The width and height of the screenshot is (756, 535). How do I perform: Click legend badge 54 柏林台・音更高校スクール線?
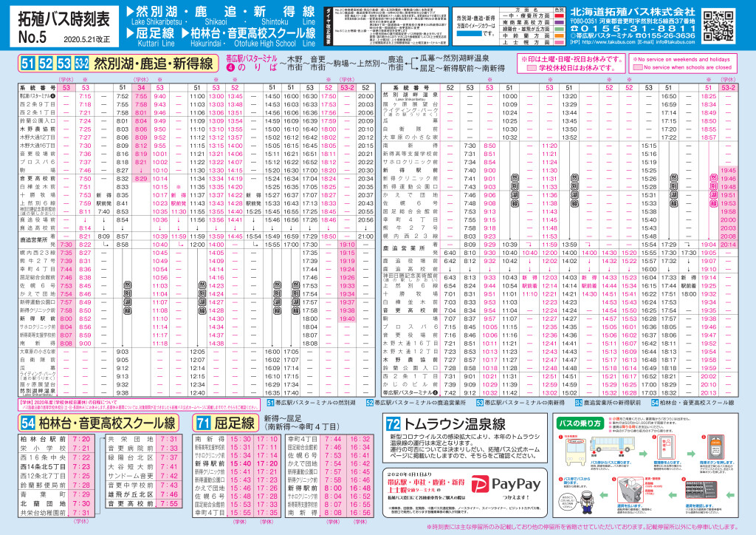click(x=655, y=402)
